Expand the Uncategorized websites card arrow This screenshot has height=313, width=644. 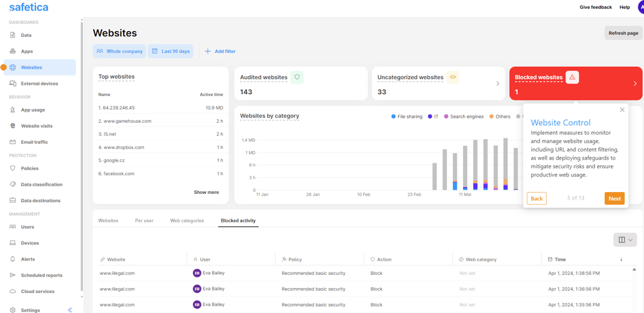(497, 84)
